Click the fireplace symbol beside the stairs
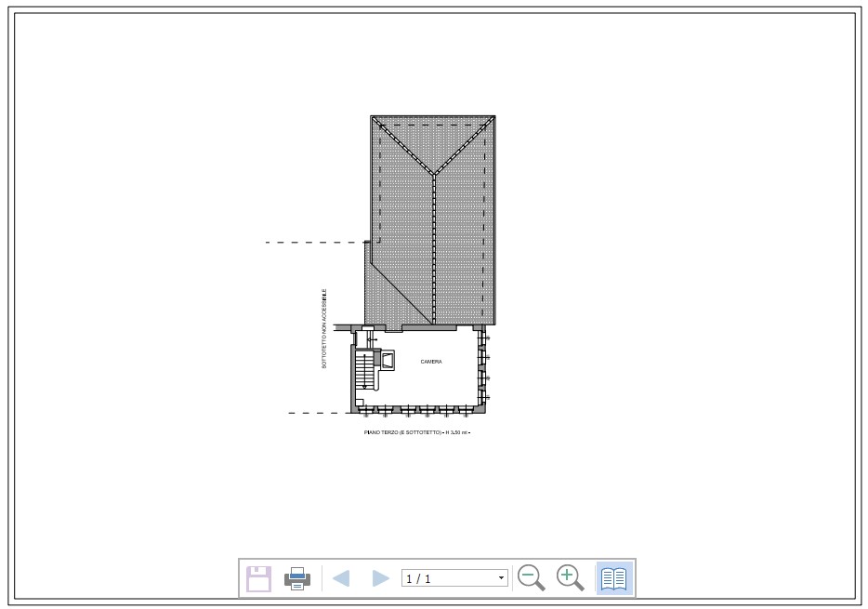The width and height of the screenshot is (868, 609). (x=388, y=360)
